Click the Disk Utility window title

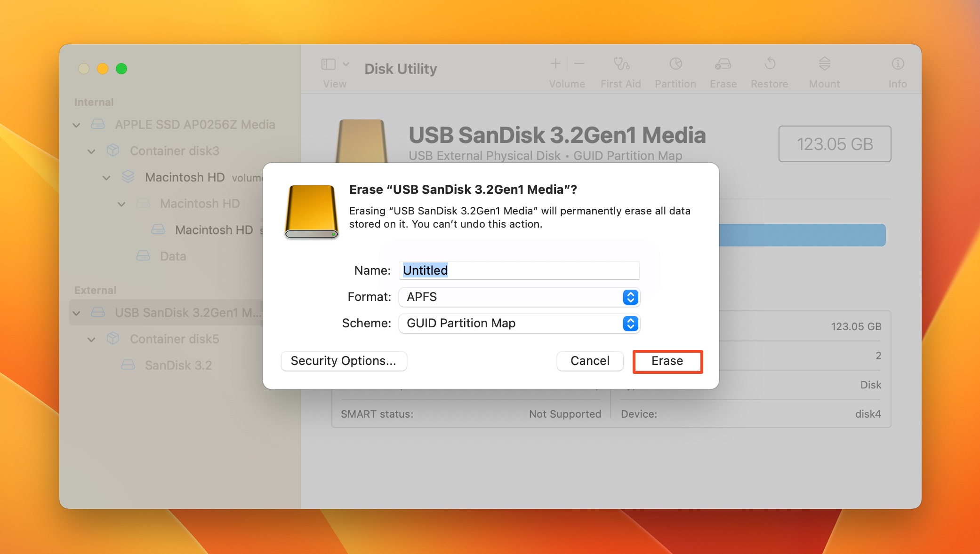(x=401, y=69)
